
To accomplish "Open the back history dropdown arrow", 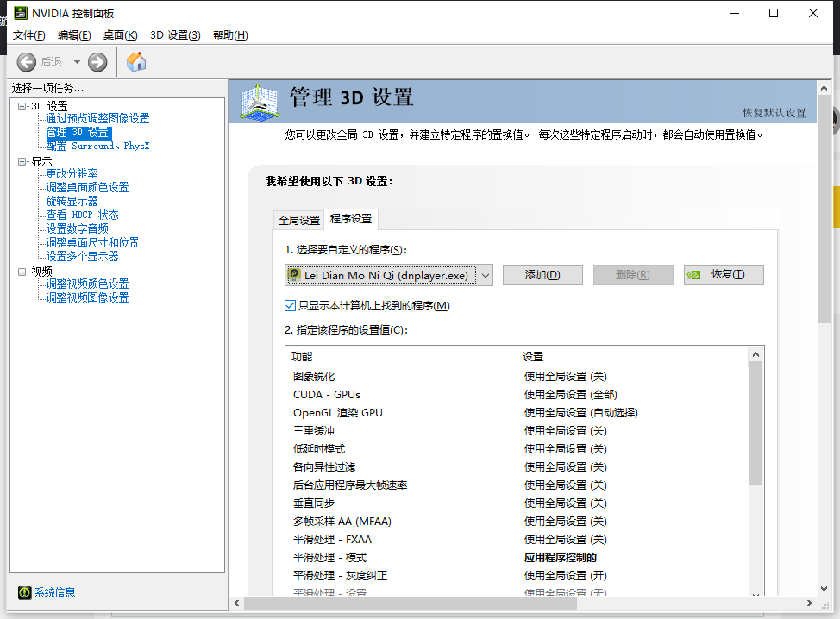I will pyautogui.click(x=77, y=62).
